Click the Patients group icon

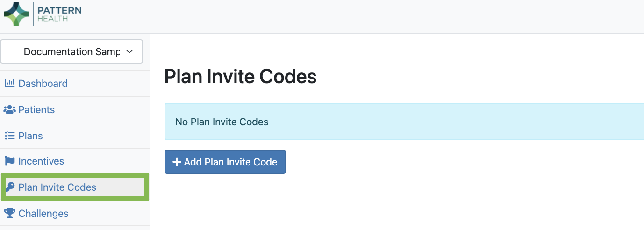coord(9,110)
